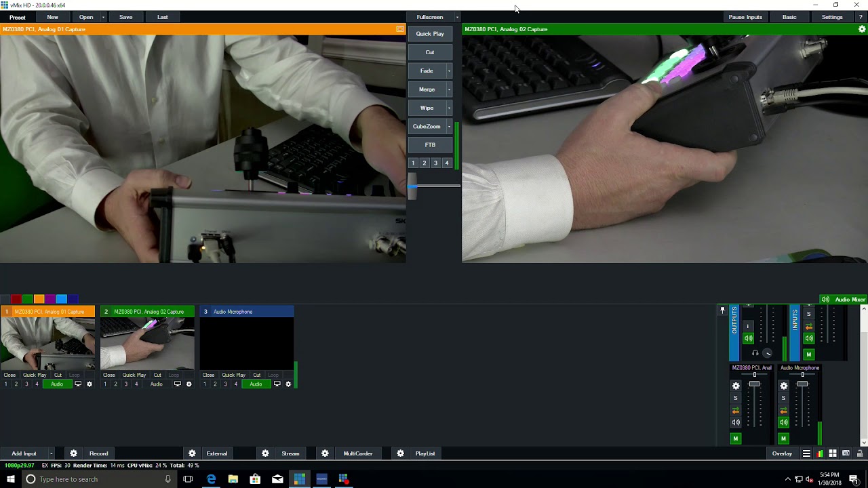Open the Settings menu

pos(832,17)
